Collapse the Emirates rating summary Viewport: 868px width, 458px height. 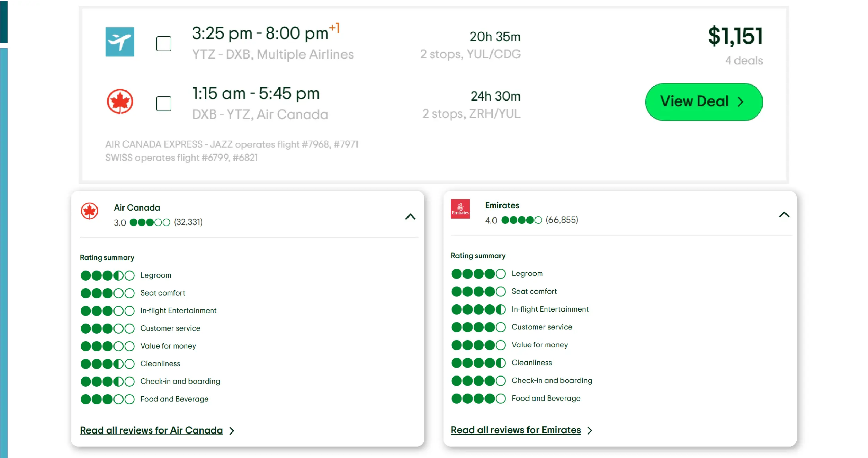(784, 215)
